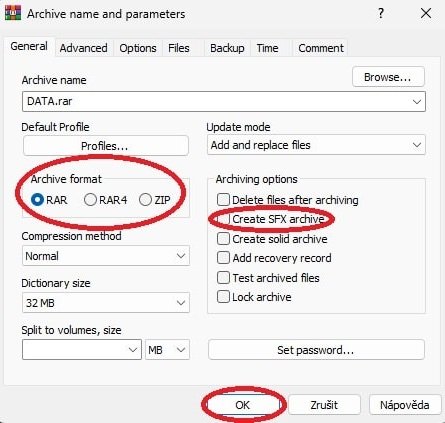Click the Browse button
The width and height of the screenshot is (445, 423).
pos(388,77)
